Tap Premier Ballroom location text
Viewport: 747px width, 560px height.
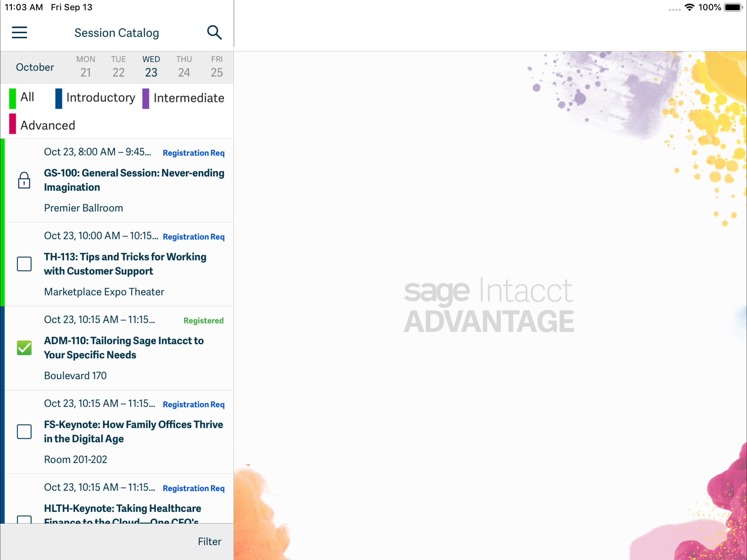[83, 208]
